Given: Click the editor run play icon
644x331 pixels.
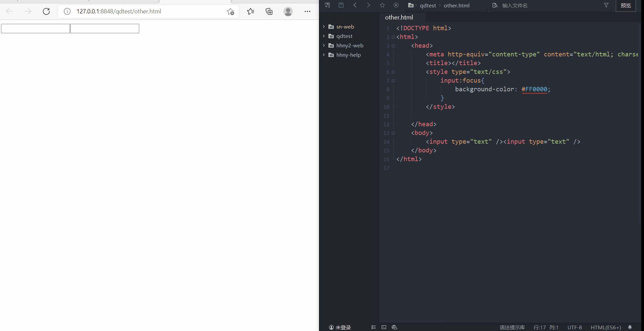Looking at the screenshot, I should 396,5.
